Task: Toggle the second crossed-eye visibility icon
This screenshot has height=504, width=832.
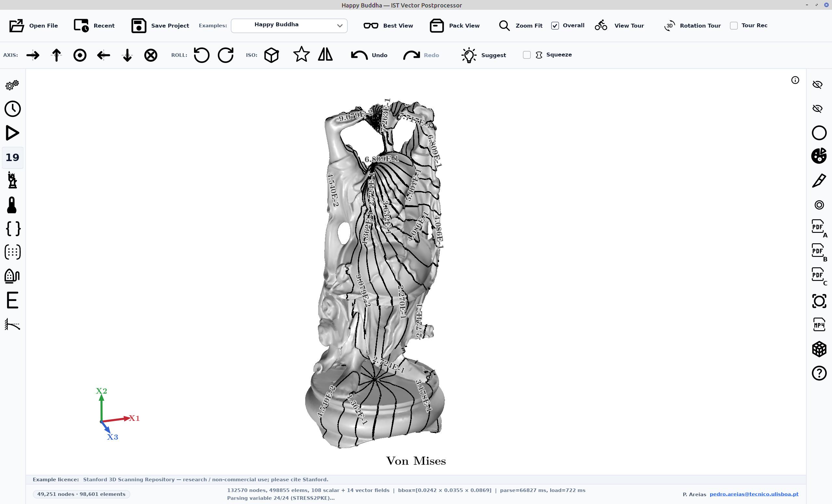Action: [x=817, y=108]
